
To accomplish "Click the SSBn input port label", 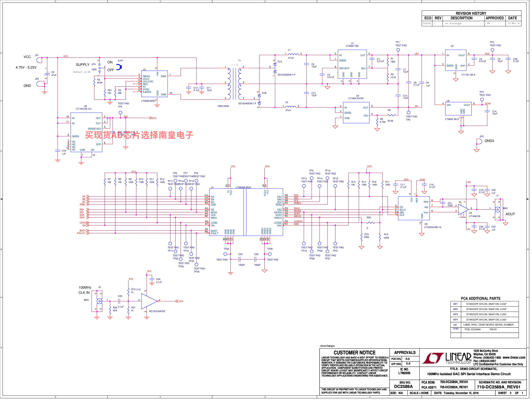I will point(83,205).
